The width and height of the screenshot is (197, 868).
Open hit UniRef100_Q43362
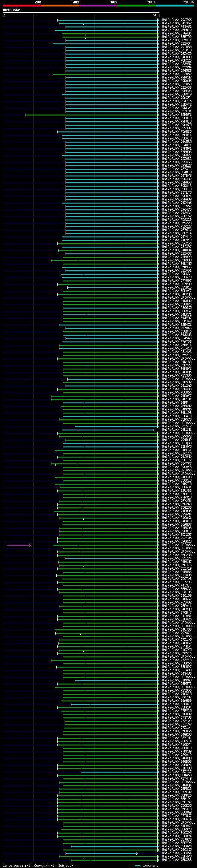click(x=176, y=23)
